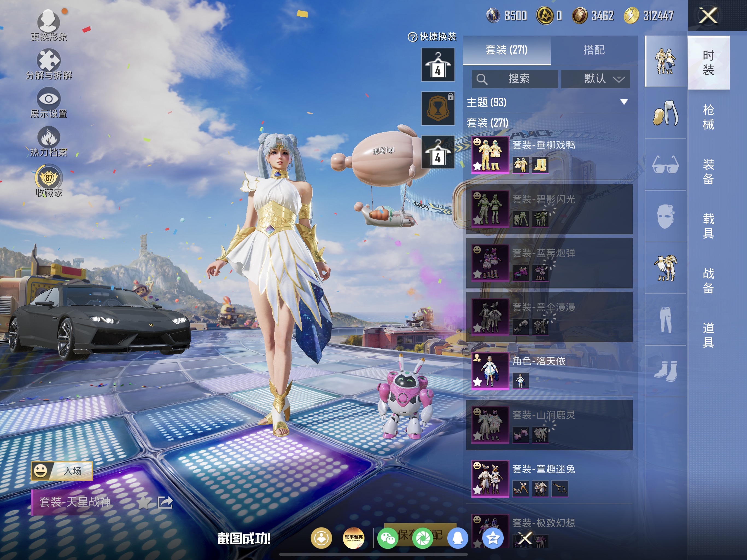This screenshot has width=747, height=560.
Task: Select the 套装-碧影闪光 outfit thumbnail
Action: point(490,209)
